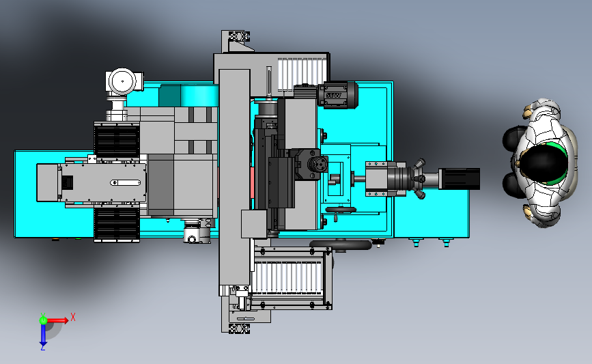This screenshot has height=364, width=592.
Task: Select the small handwheel inside the cyan tray
Action: tap(341, 210)
